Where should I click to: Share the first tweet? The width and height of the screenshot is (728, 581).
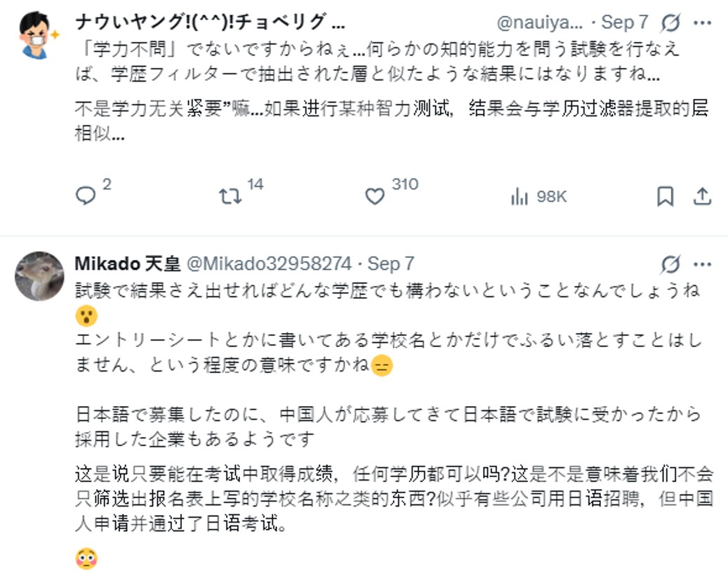[703, 197]
